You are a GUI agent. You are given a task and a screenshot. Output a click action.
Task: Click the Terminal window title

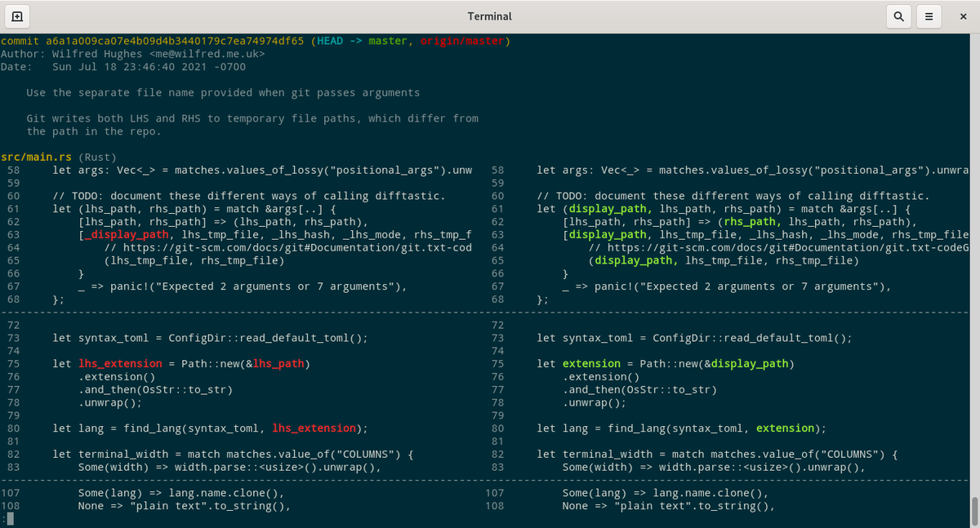tap(489, 16)
